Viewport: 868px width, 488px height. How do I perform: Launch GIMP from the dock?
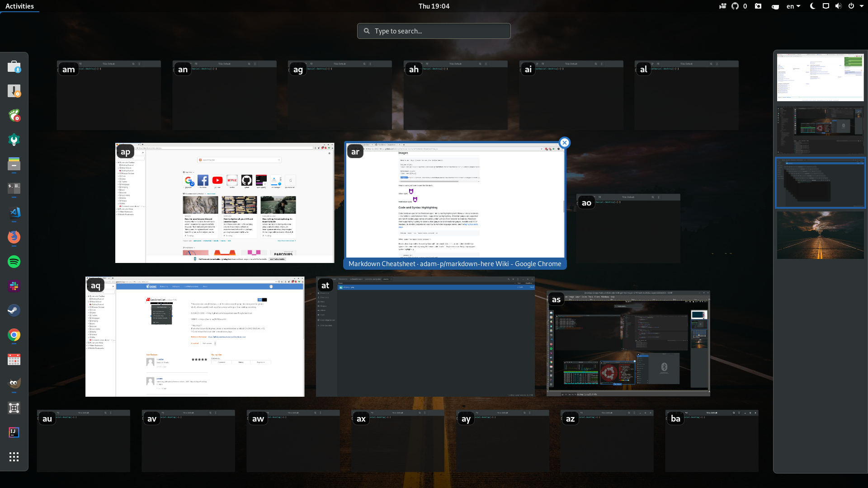(14, 383)
